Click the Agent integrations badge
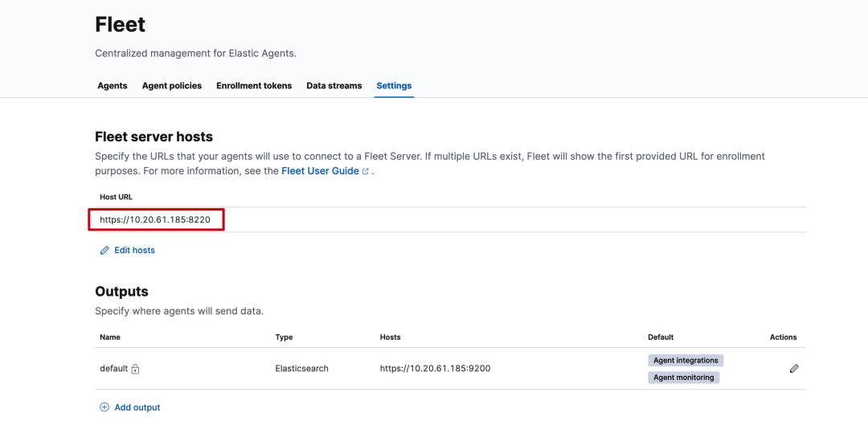The width and height of the screenshot is (868, 429). (x=686, y=361)
